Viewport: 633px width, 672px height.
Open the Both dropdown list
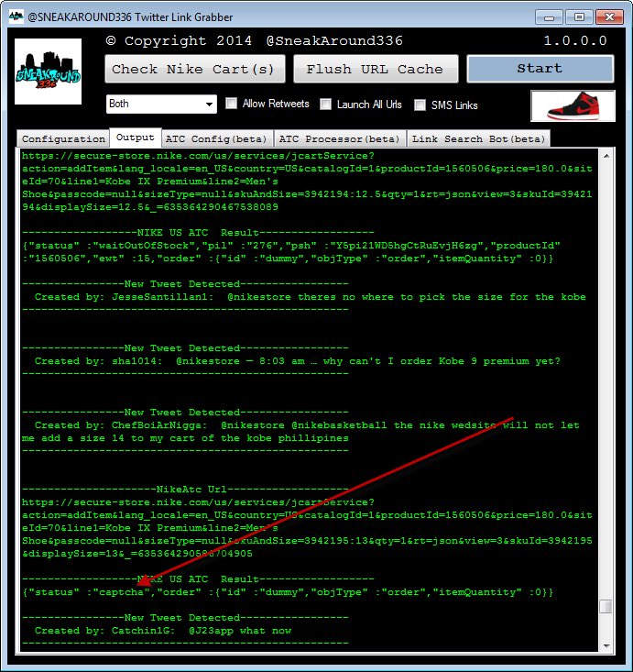[161, 104]
